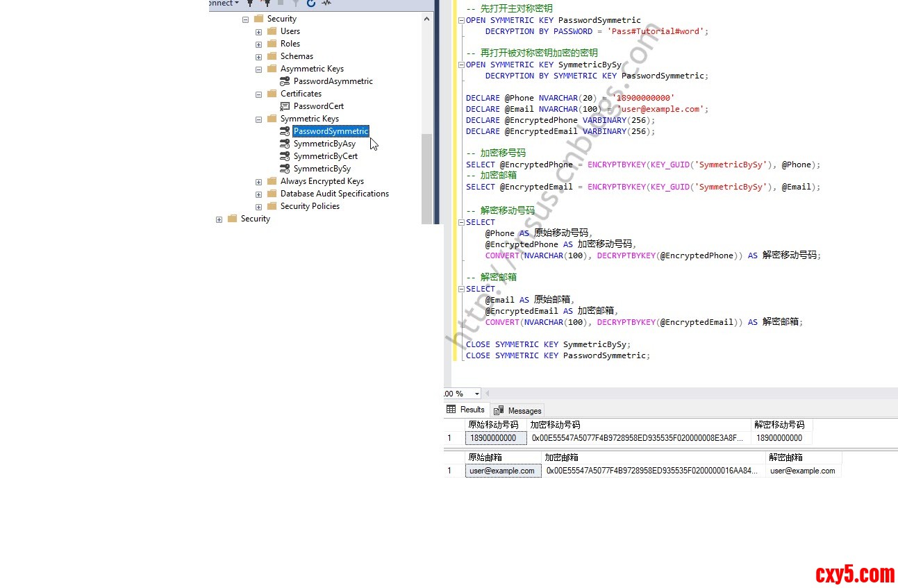
Task: Click the SymmetricByCert key icon
Action: (x=285, y=156)
